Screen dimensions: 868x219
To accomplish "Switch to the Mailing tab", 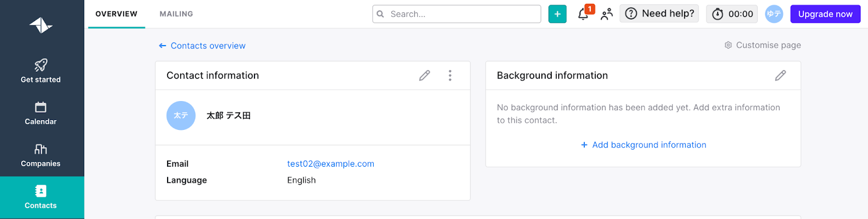I will (176, 14).
